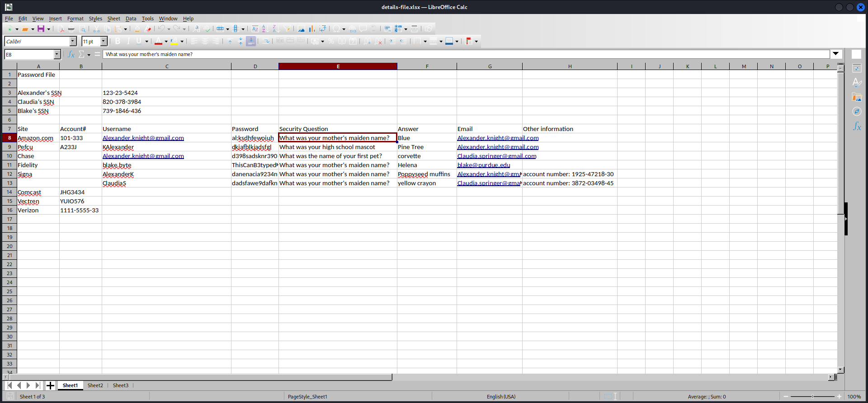The image size is (868, 403).
Task: Select cell with 'Pine Tree' answer
Action: click(426, 147)
